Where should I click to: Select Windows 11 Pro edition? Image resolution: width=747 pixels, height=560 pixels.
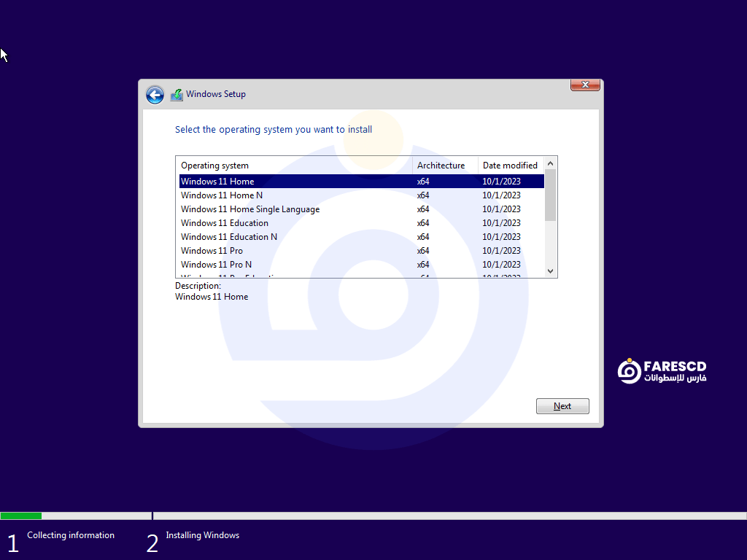[x=362, y=251]
